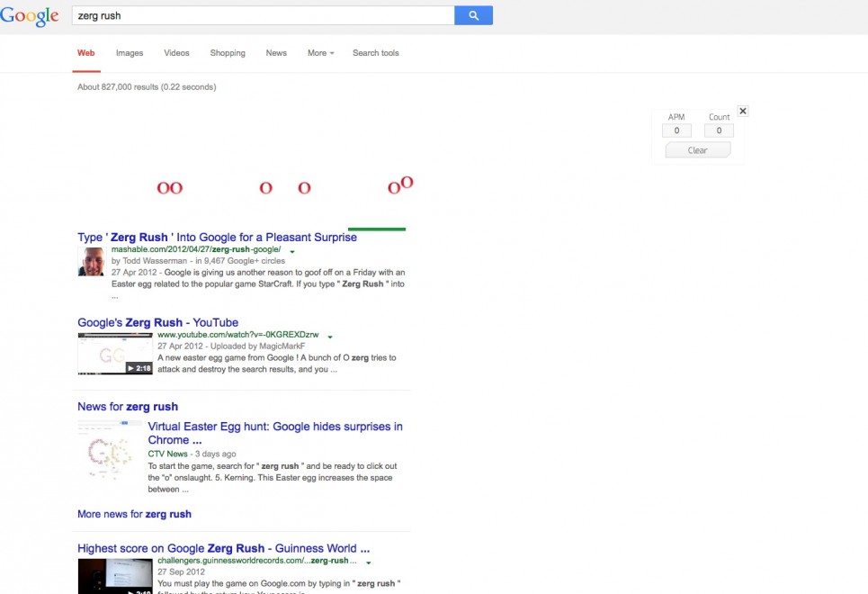This screenshot has width=868, height=594.
Task: Open 'Google's Zerg Rush - YouTube' result
Action: pos(157,322)
